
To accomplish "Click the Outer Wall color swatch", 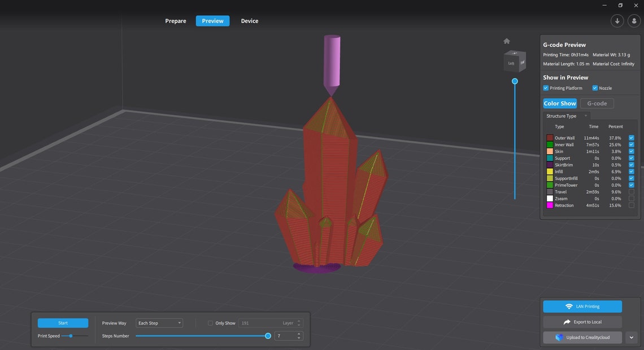I will 549,138.
